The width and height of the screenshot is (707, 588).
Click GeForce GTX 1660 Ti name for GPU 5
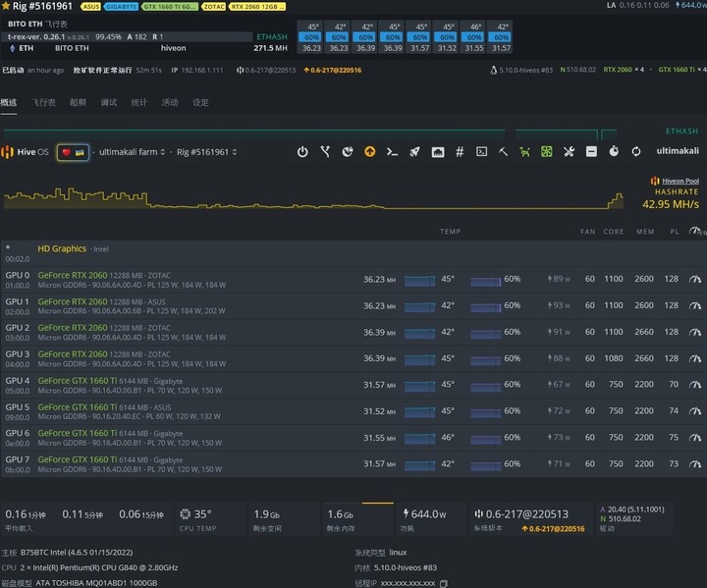(78, 407)
